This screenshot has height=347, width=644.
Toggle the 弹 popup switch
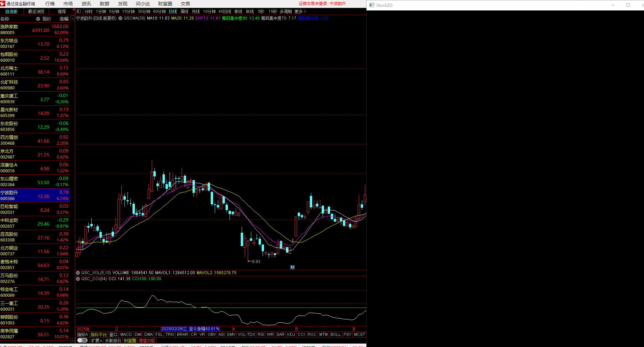(x=82, y=341)
